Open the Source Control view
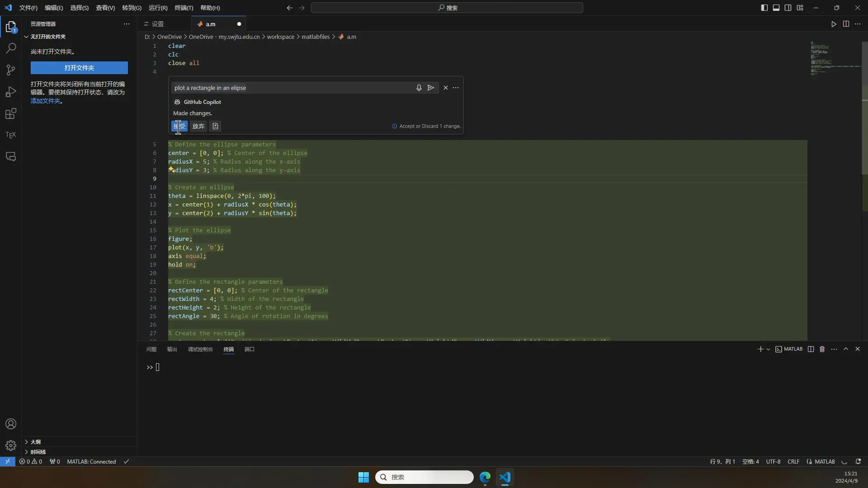The image size is (868, 488). (x=11, y=70)
